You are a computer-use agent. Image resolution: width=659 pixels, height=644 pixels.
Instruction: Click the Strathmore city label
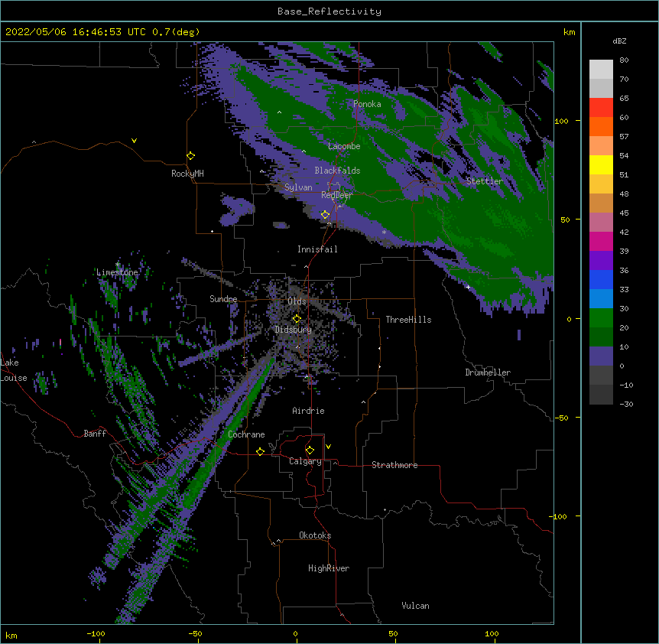click(394, 465)
